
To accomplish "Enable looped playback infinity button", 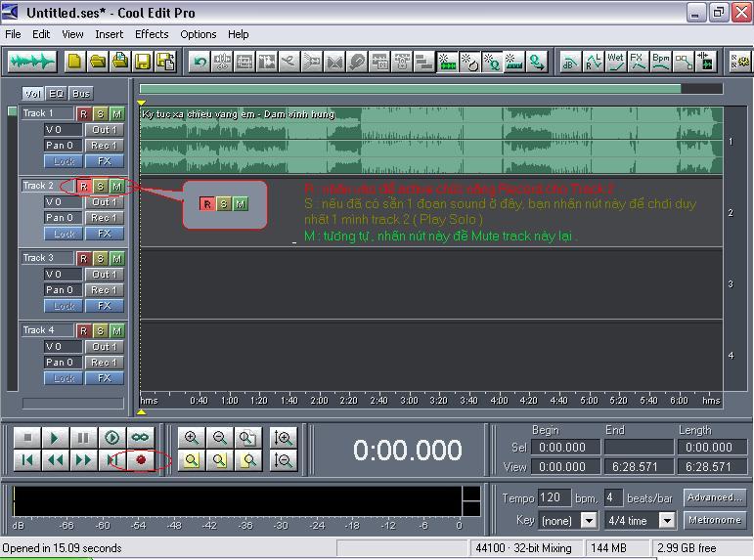I will (x=141, y=438).
